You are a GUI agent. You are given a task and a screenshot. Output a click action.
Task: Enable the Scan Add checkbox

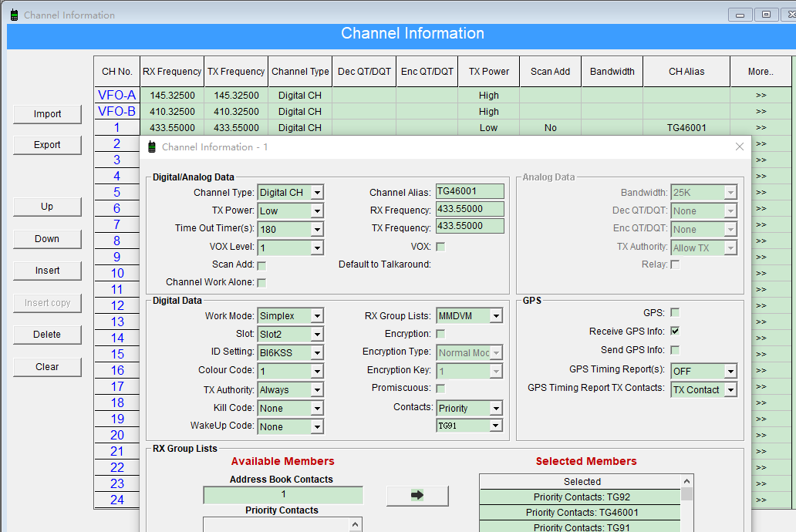(261, 265)
